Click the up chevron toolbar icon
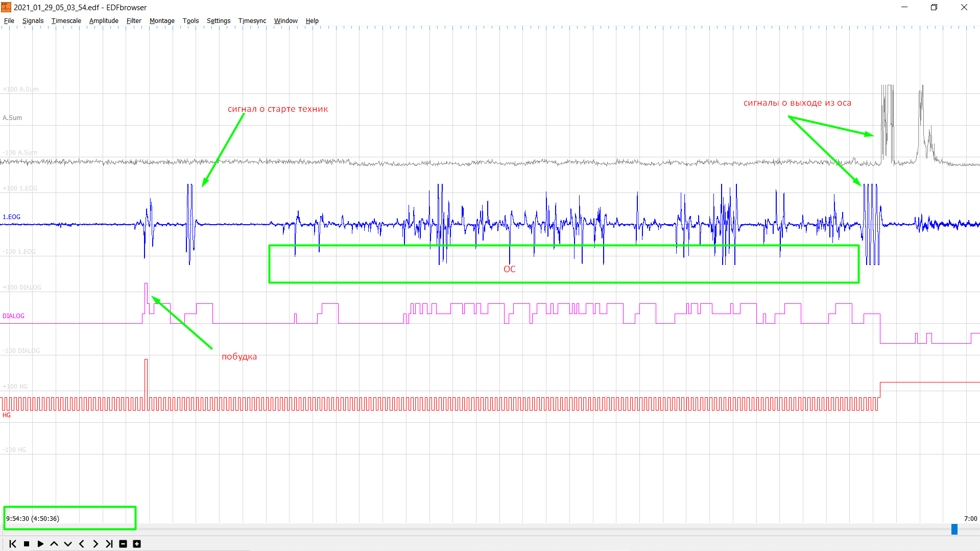This screenshot has height=551, width=980. point(54,544)
